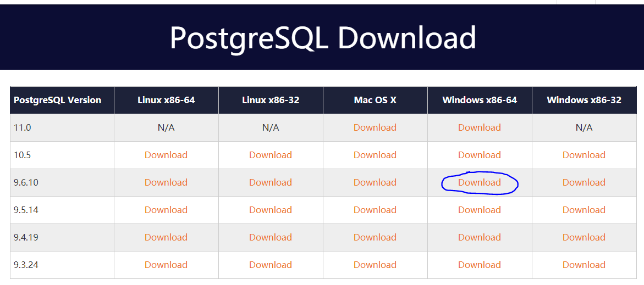This screenshot has height=285, width=644.
Task: Click the Windows x86-32 column header
Action: coord(584,100)
